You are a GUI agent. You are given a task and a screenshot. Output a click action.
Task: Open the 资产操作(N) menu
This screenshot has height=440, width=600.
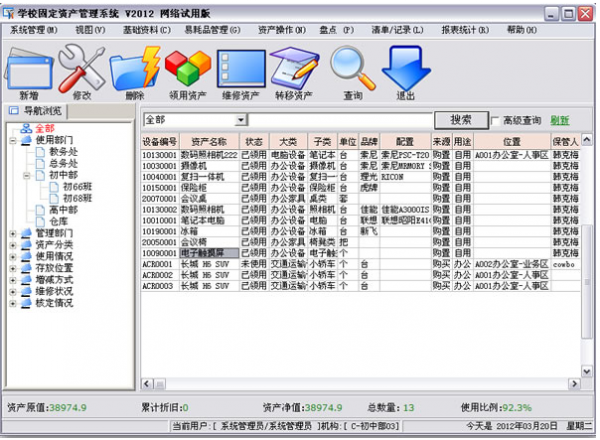282,30
